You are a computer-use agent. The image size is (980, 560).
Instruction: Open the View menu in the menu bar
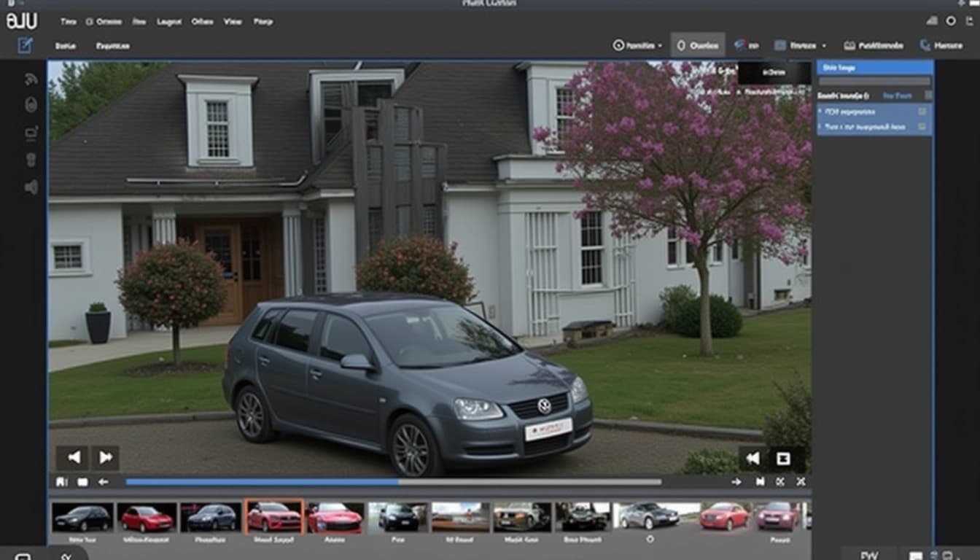233,21
